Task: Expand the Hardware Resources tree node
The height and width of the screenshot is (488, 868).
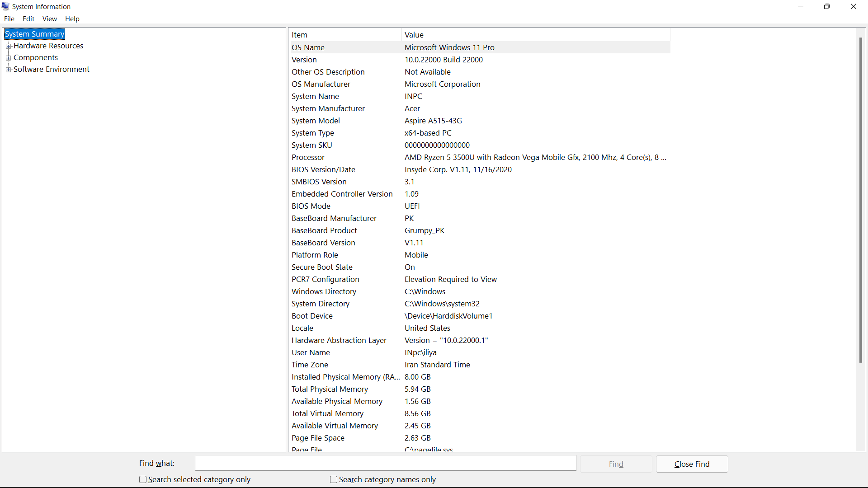Action: (8, 46)
